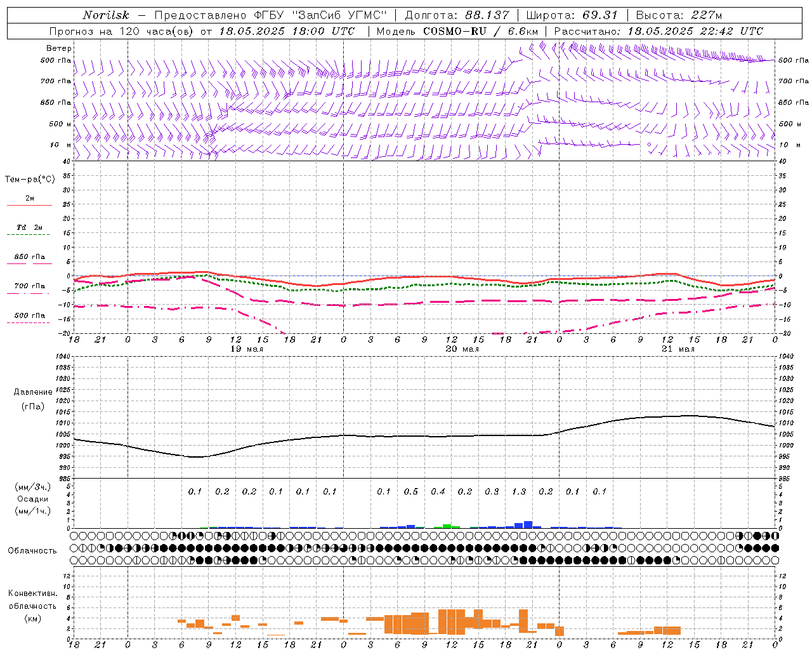
Task: Click the tallest green precipitation bar
Action: (x=447, y=526)
